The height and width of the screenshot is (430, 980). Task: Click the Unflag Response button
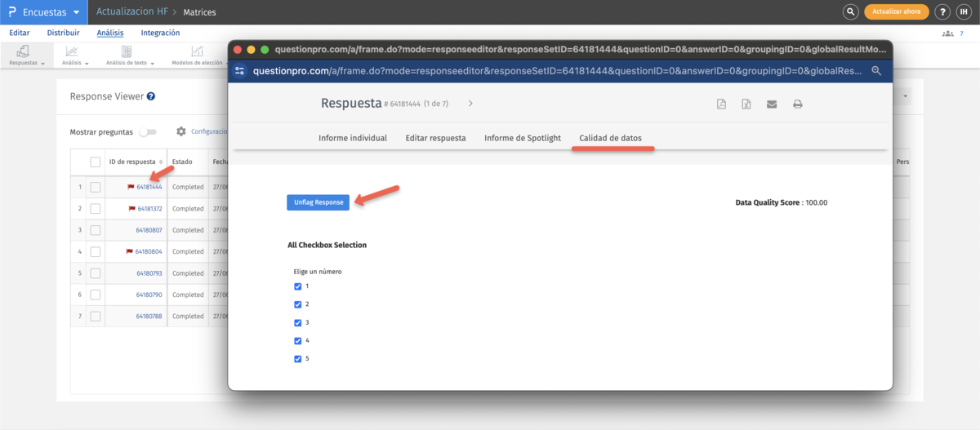pos(318,202)
